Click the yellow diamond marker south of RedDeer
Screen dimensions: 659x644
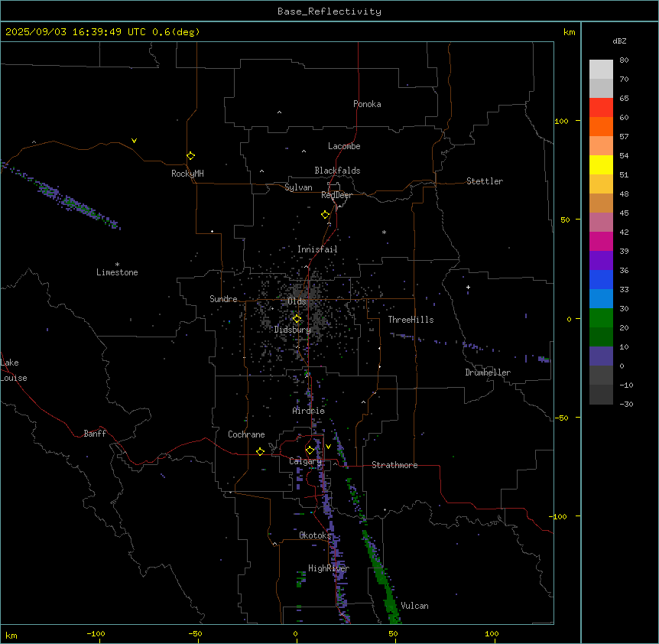(326, 215)
